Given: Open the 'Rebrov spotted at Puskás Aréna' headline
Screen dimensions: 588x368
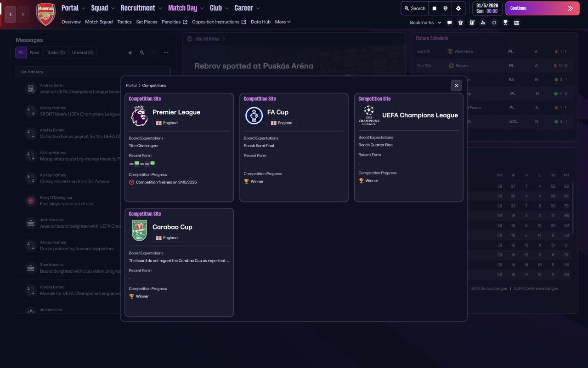Looking at the screenshot, I should [x=254, y=66].
